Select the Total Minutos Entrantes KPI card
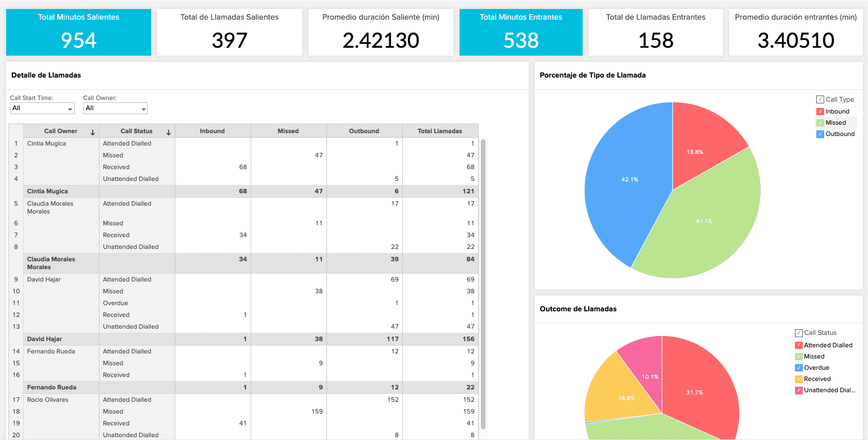This screenshot has height=440, width=868. pos(521,32)
